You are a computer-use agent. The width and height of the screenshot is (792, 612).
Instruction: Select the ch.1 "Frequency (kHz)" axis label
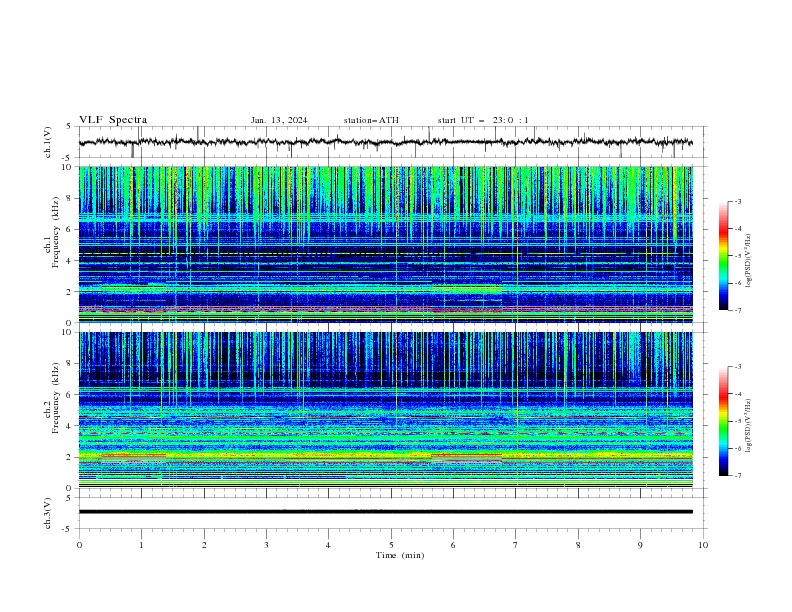point(56,232)
